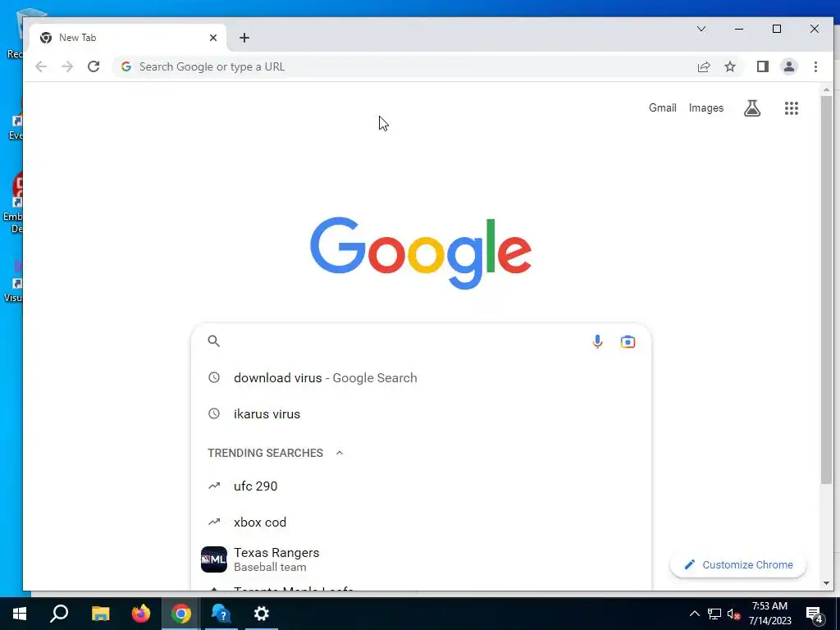840x630 pixels.
Task: Open the profile avatar menu
Action: point(789,67)
